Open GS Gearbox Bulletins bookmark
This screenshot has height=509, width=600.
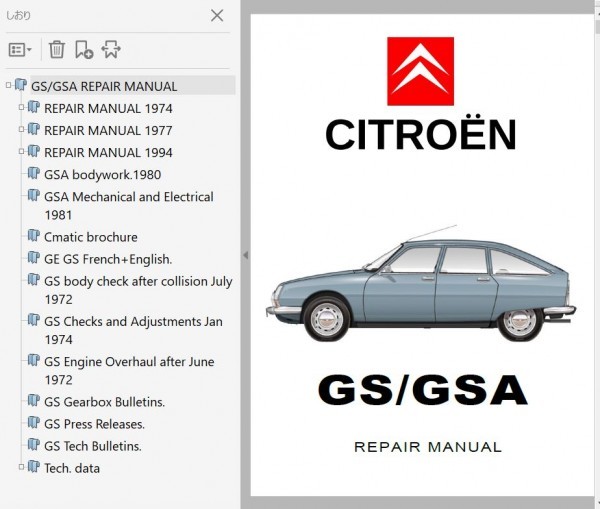(104, 402)
